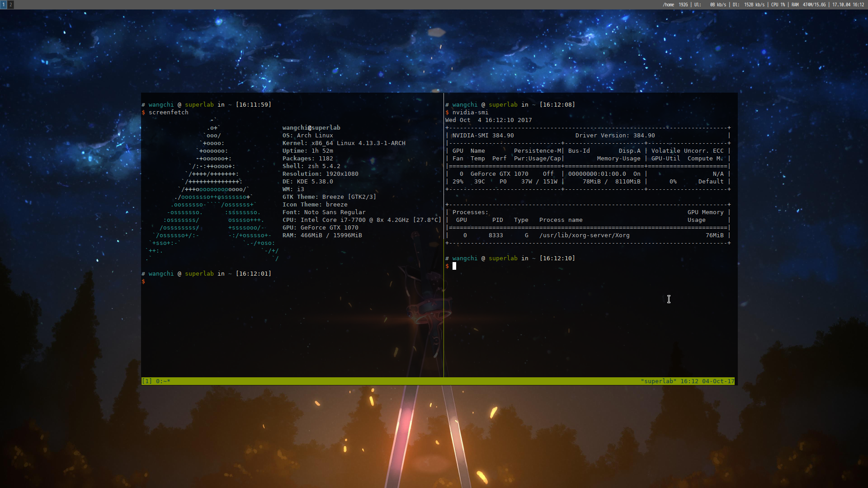The width and height of the screenshot is (868, 488).
Task: Switch to i3 workspace 2
Action: coord(10,5)
